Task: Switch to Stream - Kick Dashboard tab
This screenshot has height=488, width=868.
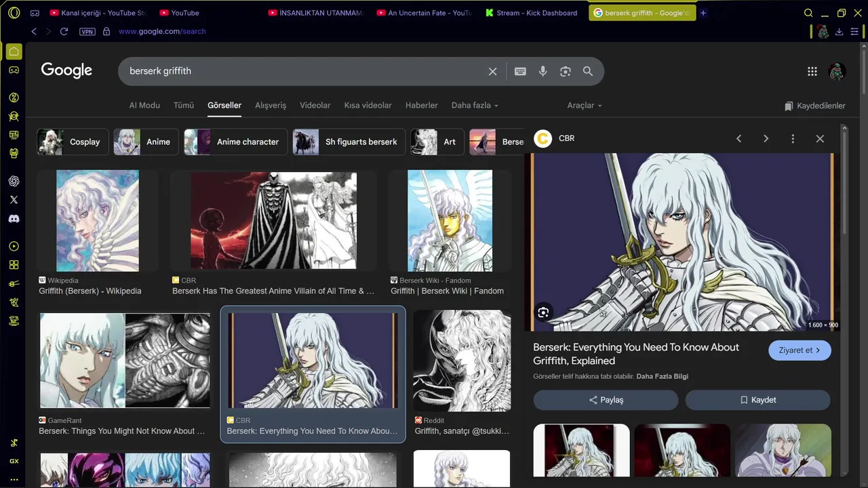Action: (531, 13)
